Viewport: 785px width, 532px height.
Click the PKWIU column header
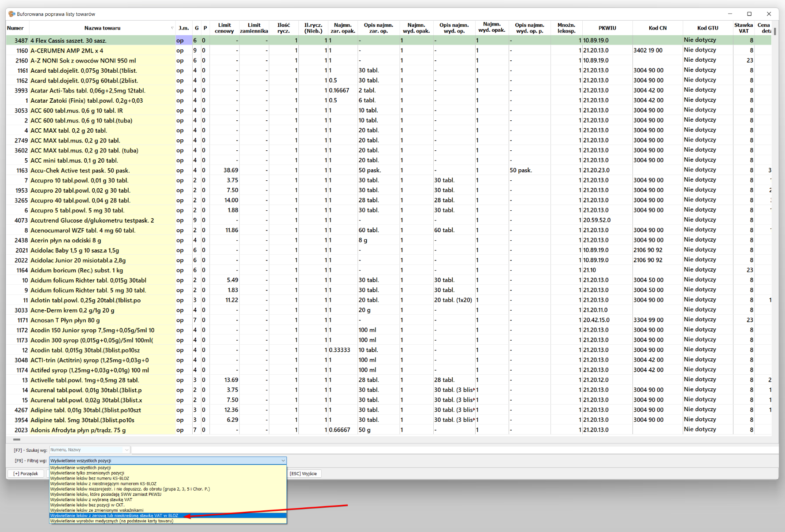pyautogui.click(x=607, y=28)
